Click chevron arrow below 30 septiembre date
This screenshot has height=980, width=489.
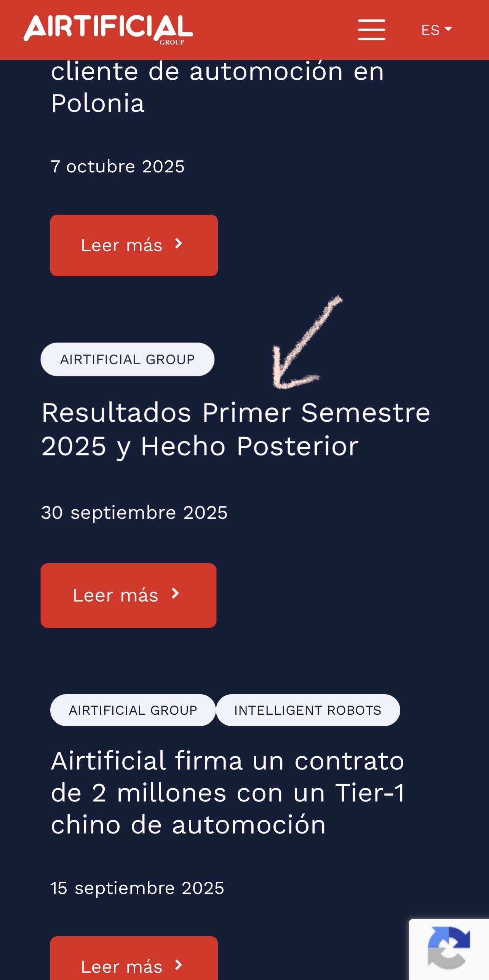pos(175,593)
